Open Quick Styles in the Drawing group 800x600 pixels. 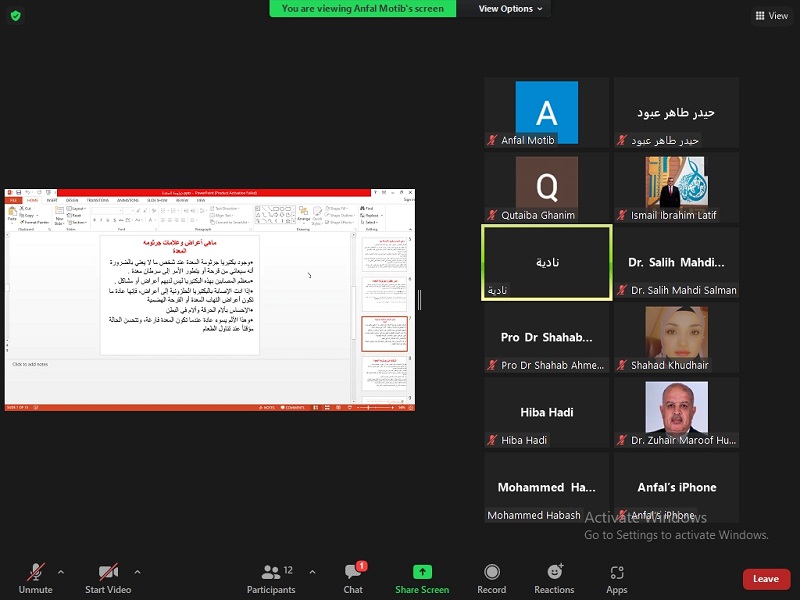317,215
